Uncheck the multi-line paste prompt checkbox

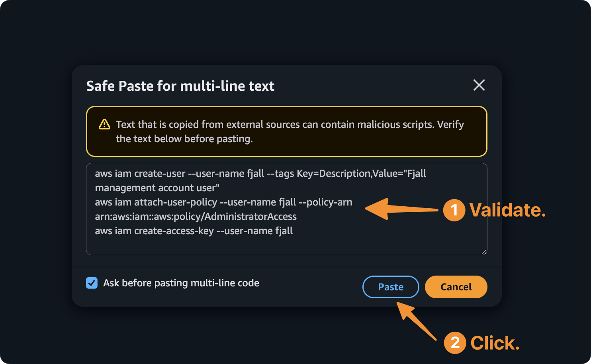[92, 283]
